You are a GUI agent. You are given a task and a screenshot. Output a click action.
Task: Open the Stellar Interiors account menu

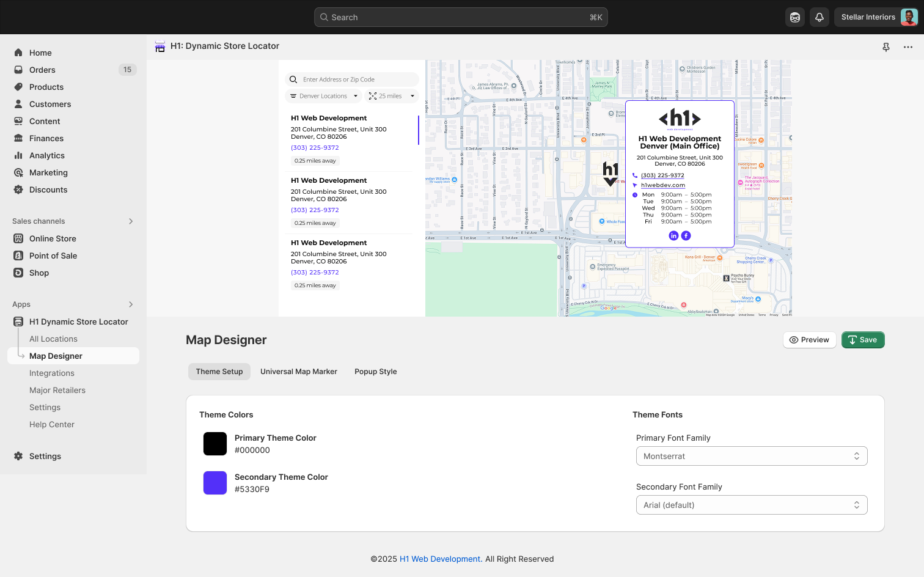coord(876,17)
